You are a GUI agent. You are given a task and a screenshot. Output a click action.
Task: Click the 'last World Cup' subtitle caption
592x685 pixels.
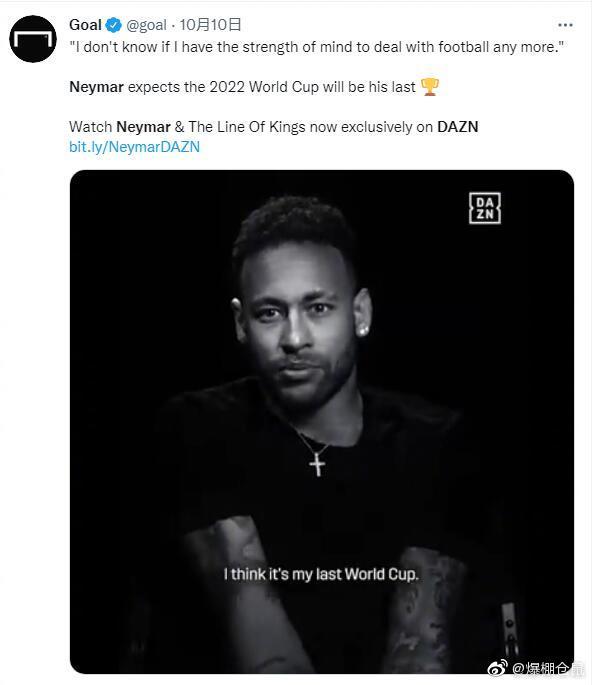321,574
